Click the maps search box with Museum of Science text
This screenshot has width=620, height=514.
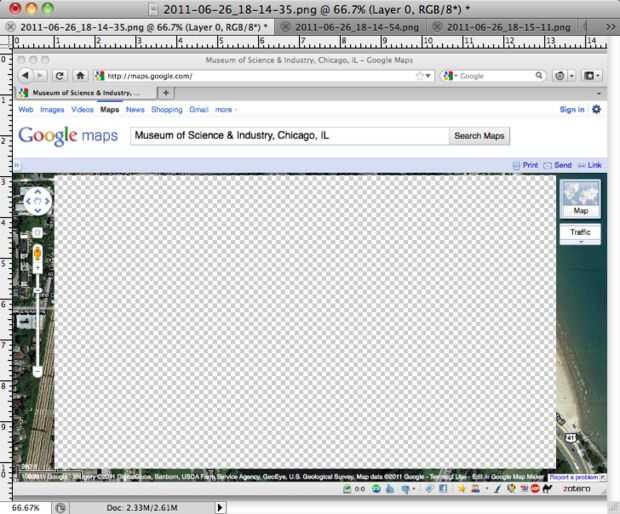(289, 136)
